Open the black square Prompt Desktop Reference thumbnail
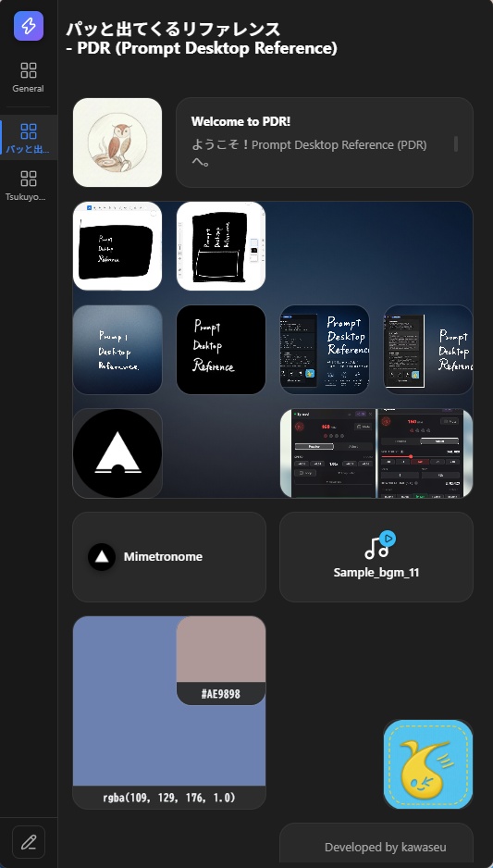The width and height of the screenshot is (493, 868). click(221, 350)
